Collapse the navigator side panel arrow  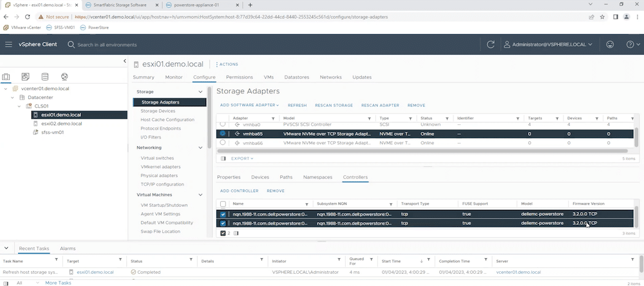[124, 61]
